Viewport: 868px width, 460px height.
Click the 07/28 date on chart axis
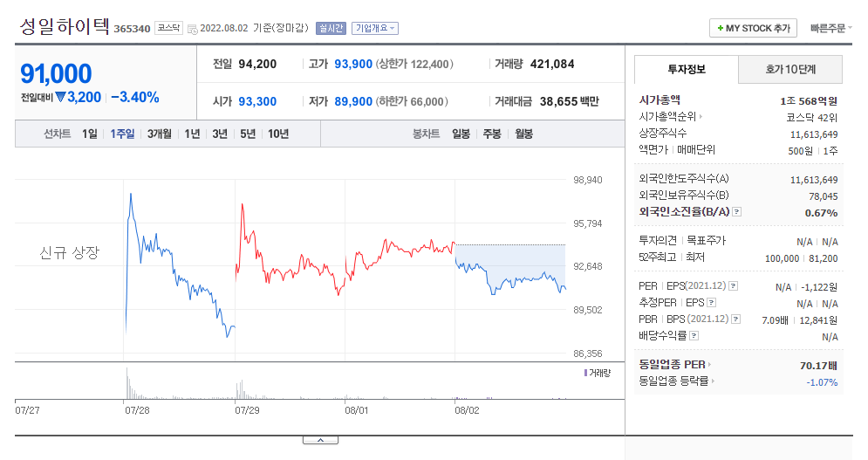pos(137,410)
